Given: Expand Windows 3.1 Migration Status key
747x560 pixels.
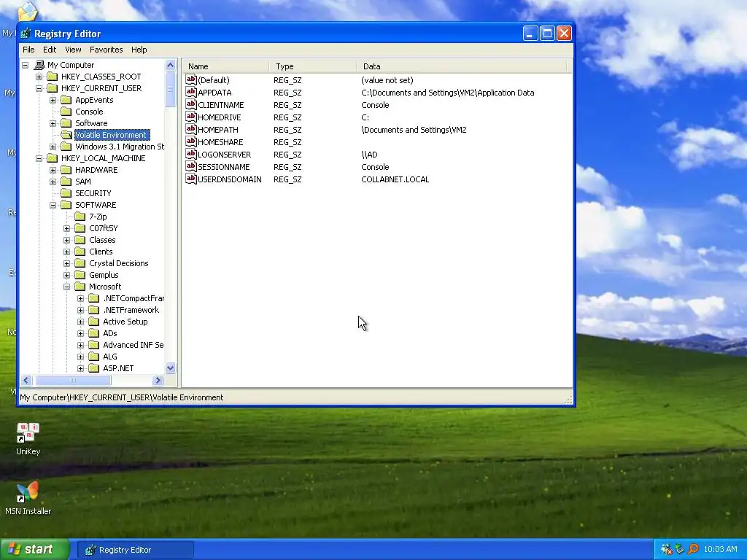Looking at the screenshot, I should coord(53,147).
